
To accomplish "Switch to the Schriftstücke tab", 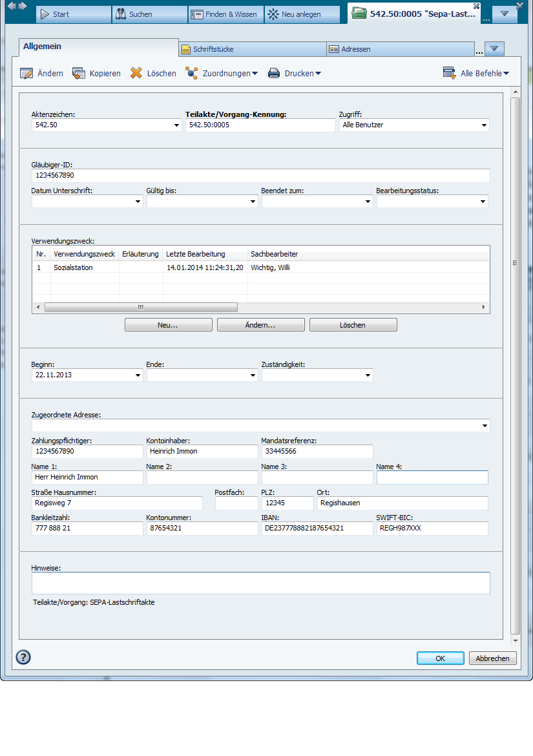I will point(252,49).
